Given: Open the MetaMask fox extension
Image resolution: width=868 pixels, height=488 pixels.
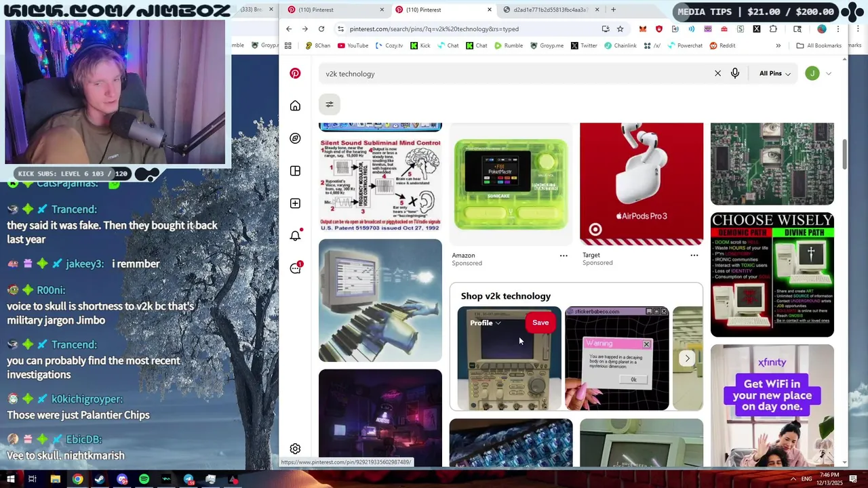Looking at the screenshot, I should click(x=643, y=28).
